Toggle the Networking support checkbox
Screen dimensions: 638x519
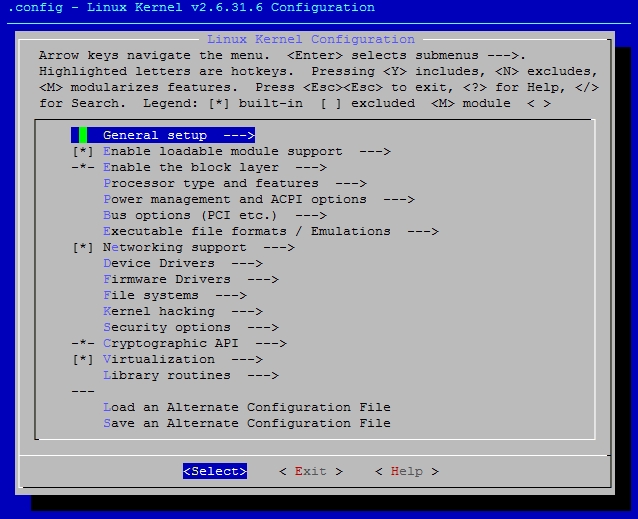[83, 248]
